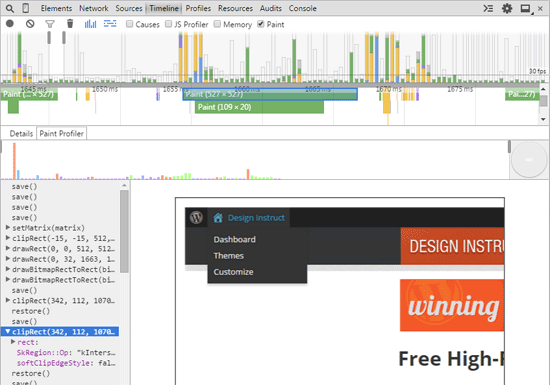550x385 pixels.
Task: Expand the setMatrix(matrix) command
Action: coord(8,228)
